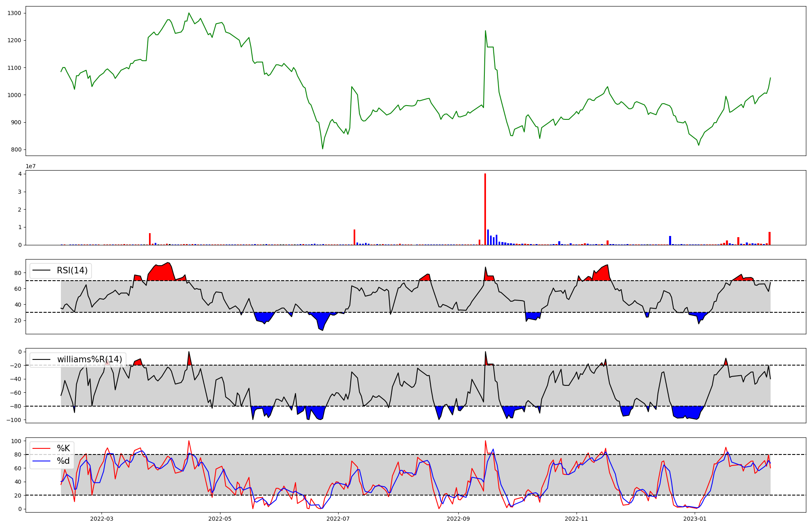The image size is (812, 528).
Task: Click the red %K legend line
Action: tap(41, 448)
